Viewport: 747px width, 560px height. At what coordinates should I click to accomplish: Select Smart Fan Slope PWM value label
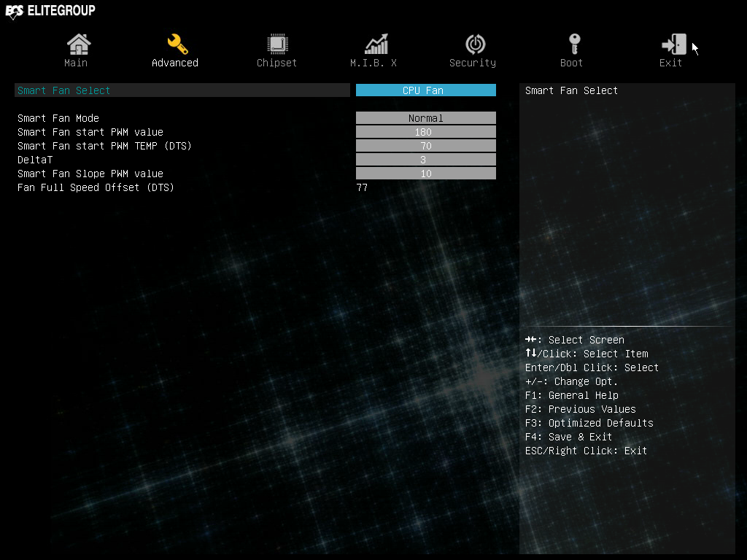point(90,174)
